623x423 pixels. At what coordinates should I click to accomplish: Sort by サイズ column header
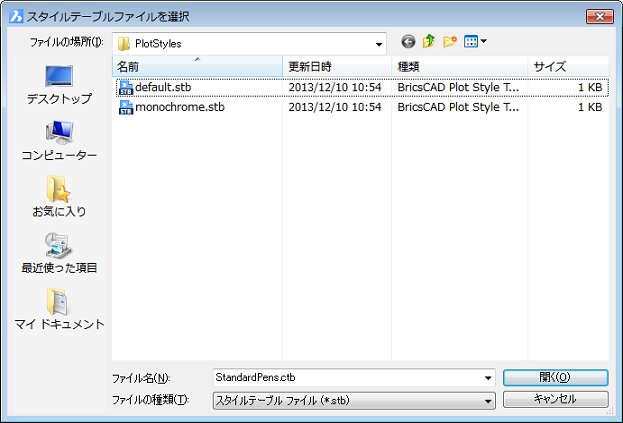point(568,67)
